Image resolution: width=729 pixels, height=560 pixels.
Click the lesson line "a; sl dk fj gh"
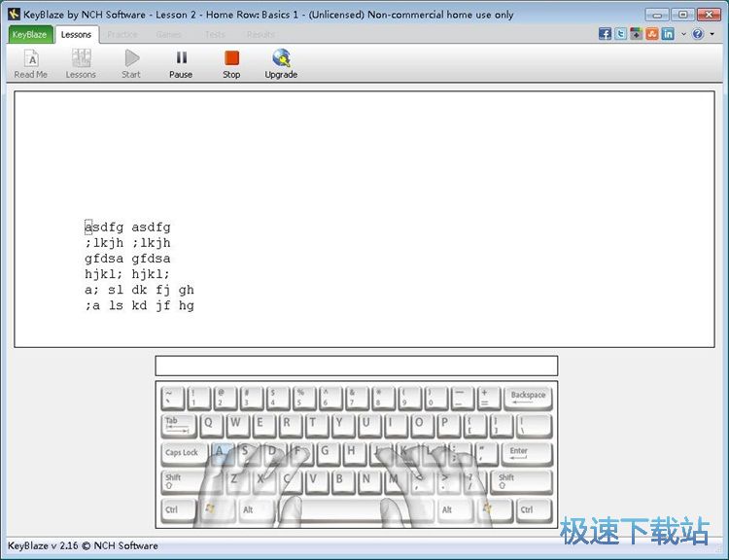pos(139,290)
